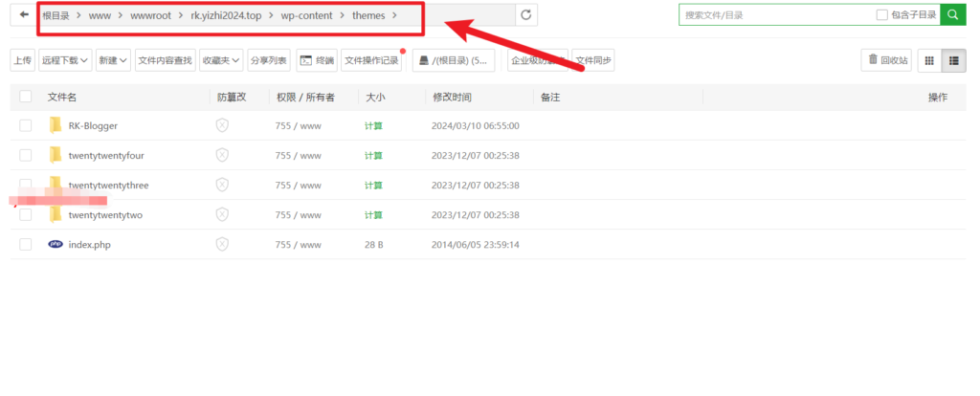980x396 pixels.
Task: Go to root directory (根目录) breadcrumb
Action: [56, 15]
